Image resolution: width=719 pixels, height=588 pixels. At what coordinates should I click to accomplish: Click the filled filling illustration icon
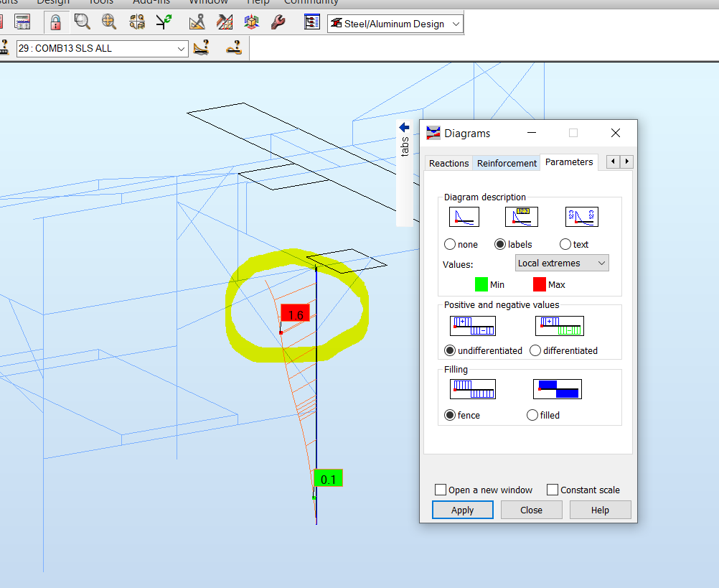click(x=558, y=389)
